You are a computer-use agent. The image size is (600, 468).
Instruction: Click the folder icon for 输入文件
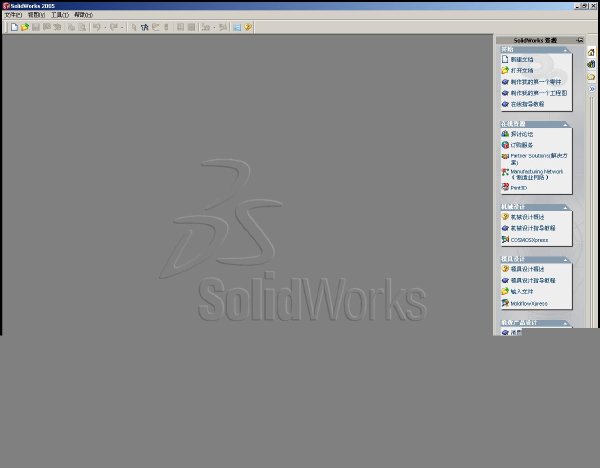coord(505,291)
